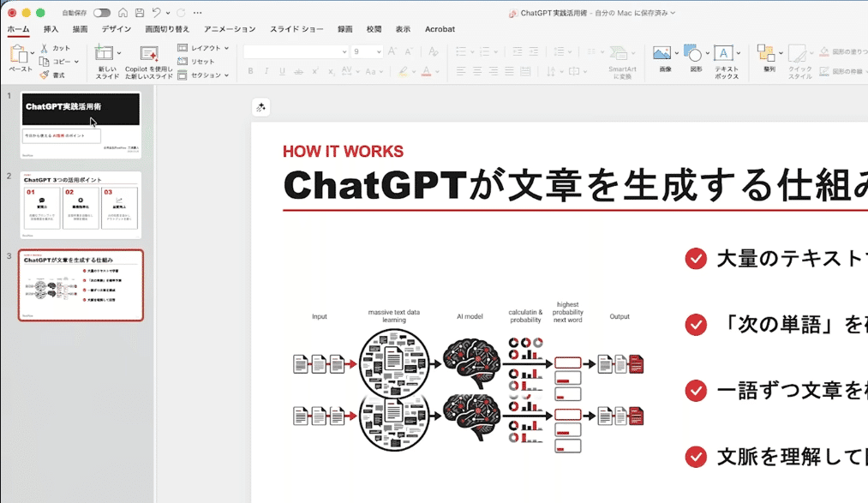Open the Section (セクション) dropdown
Image resolution: width=868 pixels, height=503 pixels.
tap(203, 75)
